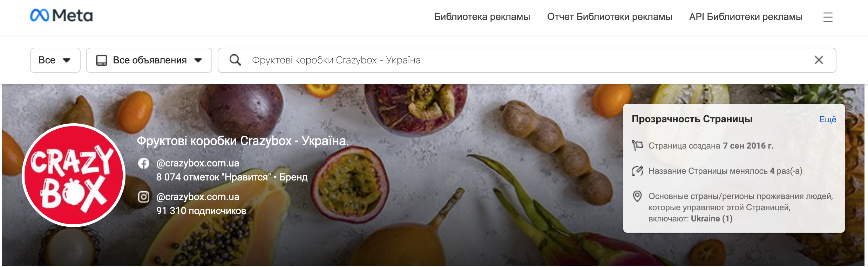This screenshot has height=267, width=868.
Task: Click the 'Ещё' link in transparency panel
Action: pyautogui.click(x=828, y=119)
